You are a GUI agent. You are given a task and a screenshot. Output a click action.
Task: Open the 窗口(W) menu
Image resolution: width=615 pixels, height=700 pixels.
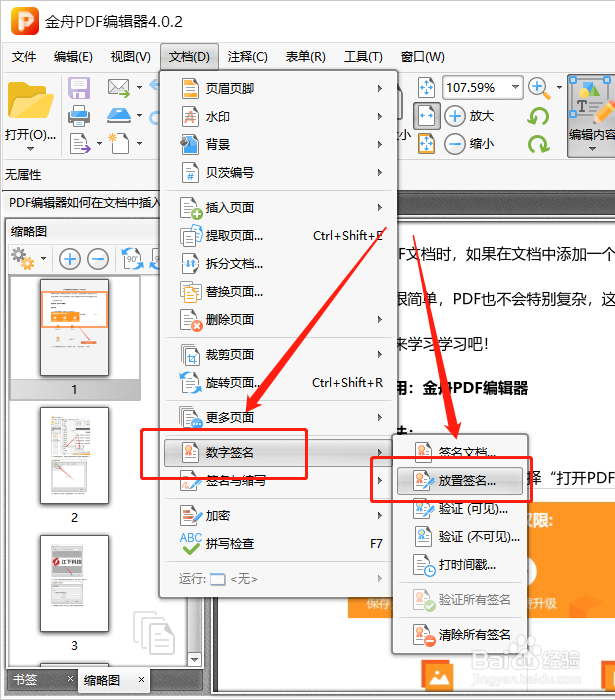click(x=422, y=57)
